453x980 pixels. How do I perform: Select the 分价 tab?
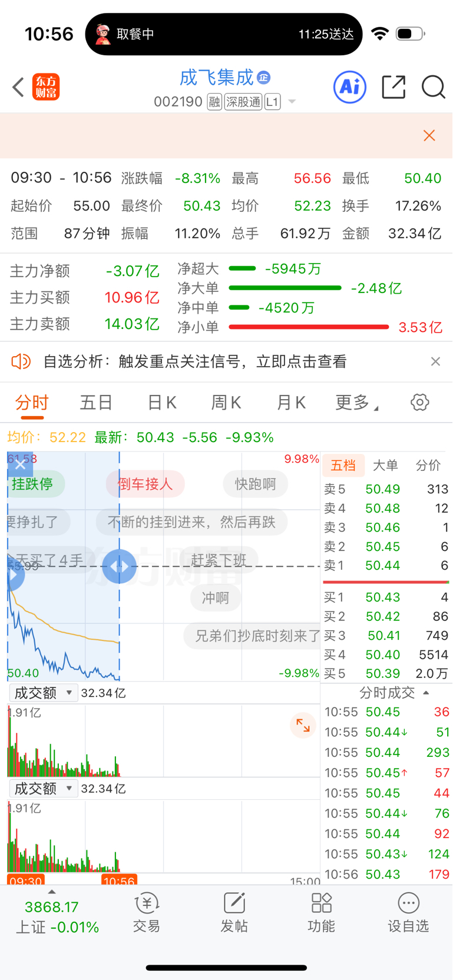point(428,466)
